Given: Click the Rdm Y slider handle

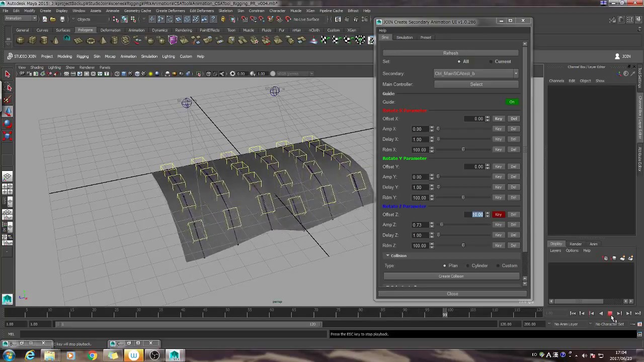Looking at the screenshot, I should [463, 198].
